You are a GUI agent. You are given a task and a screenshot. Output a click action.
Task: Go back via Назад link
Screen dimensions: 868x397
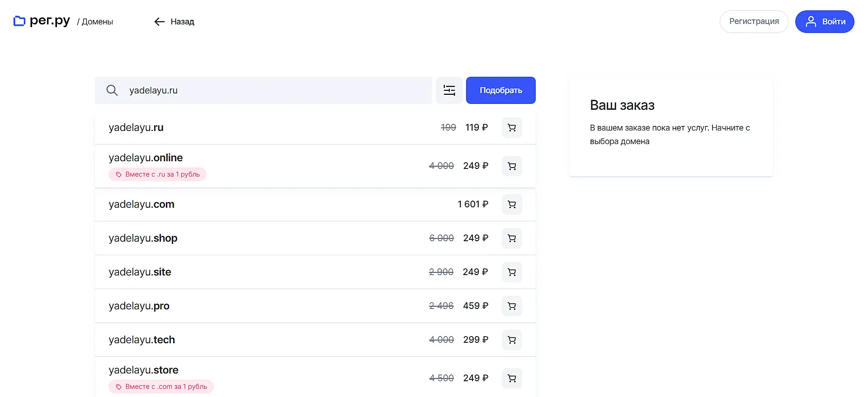point(175,22)
